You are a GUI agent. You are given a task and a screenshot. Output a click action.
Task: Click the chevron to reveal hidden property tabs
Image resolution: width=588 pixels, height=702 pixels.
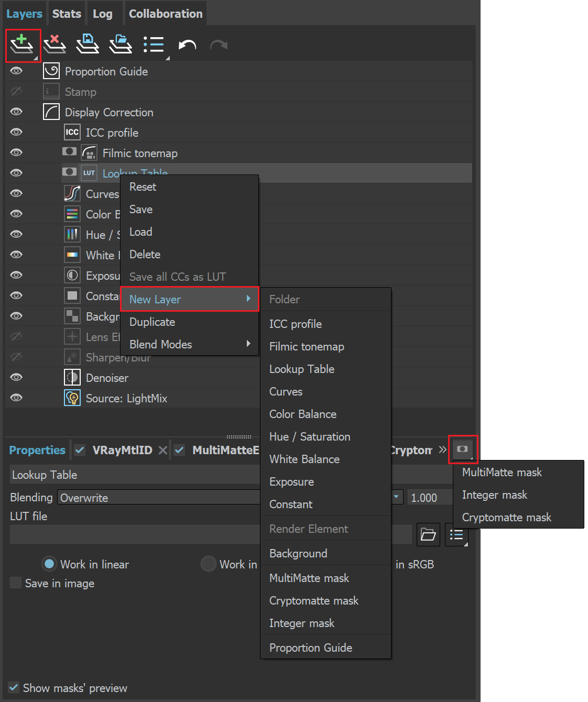442,449
